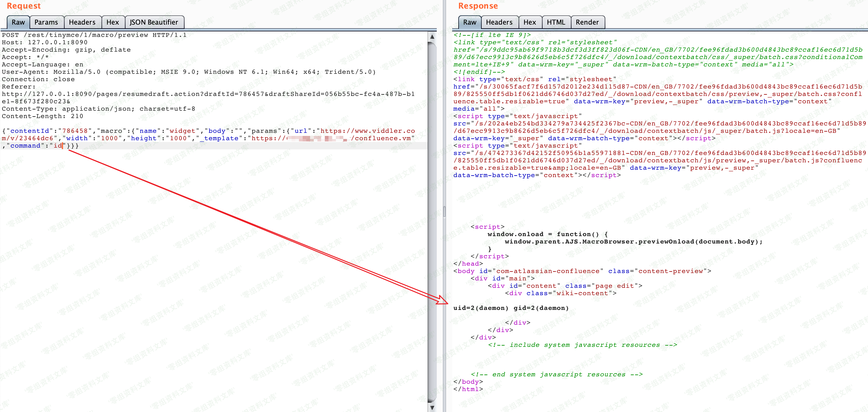The image size is (868, 412).
Task: Switch to the request Params tab
Action: point(46,22)
